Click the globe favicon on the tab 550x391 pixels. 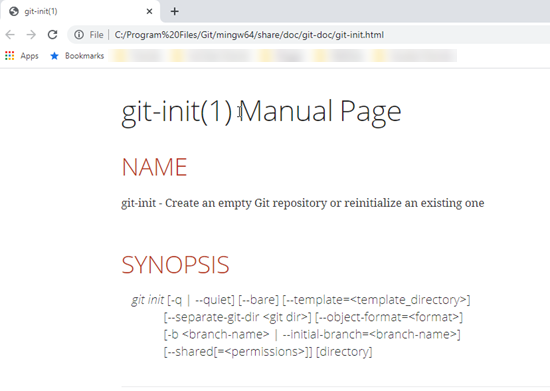tap(14, 12)
